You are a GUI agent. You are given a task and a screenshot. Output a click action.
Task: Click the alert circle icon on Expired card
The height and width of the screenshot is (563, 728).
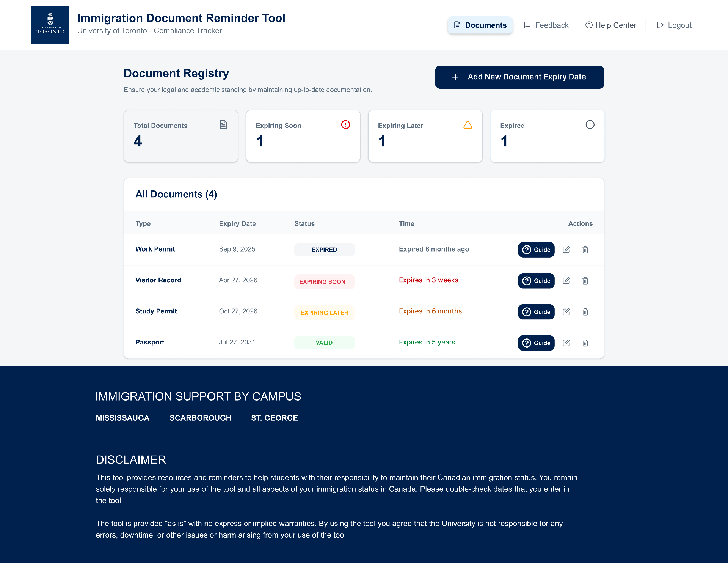tap(590, 124)
